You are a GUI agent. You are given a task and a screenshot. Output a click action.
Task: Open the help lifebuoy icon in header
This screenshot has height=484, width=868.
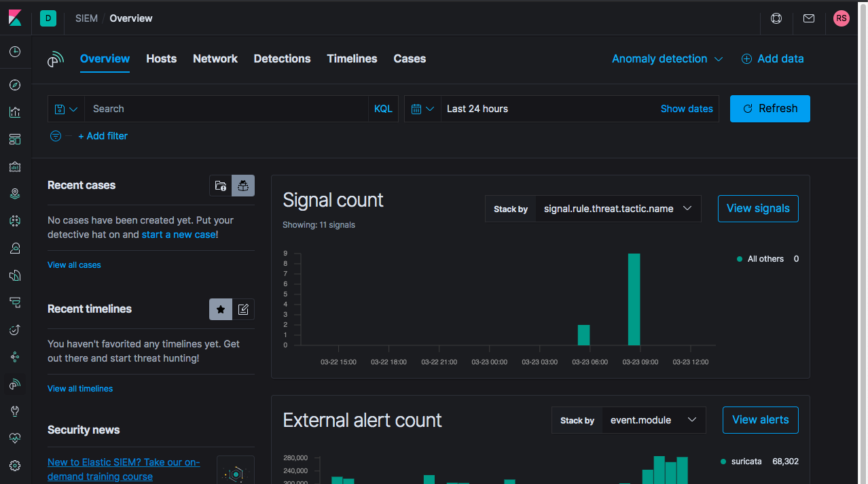pos(776,18)
